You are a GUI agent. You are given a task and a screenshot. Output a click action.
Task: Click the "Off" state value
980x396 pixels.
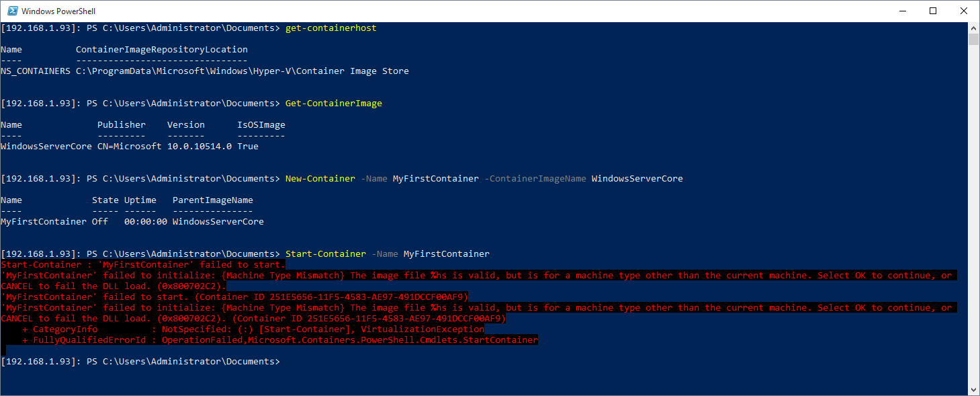point(100,222)
